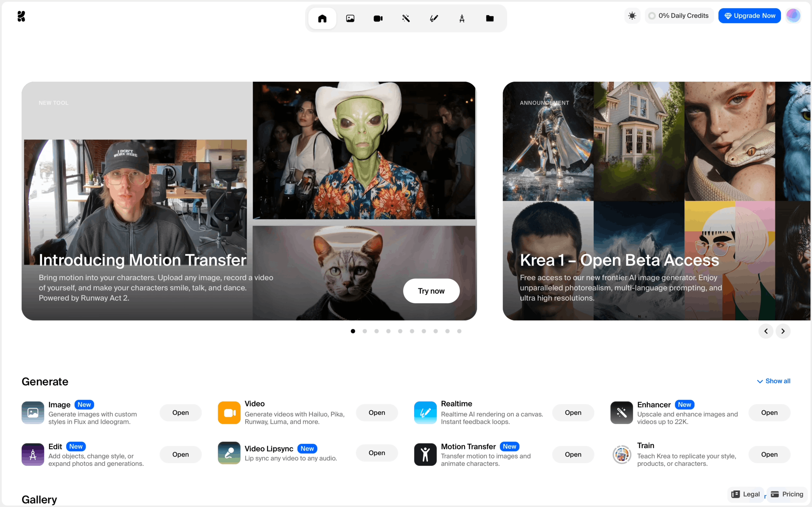Select the Edit compass icon in nav
The image size is (812, 507).
[x=462, y=19]
